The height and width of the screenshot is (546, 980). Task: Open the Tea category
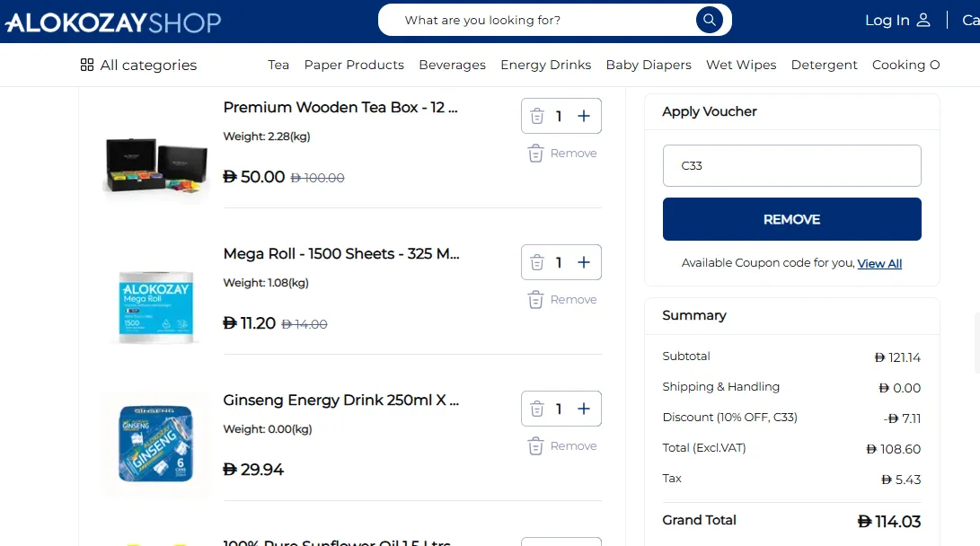coord(278,65)
